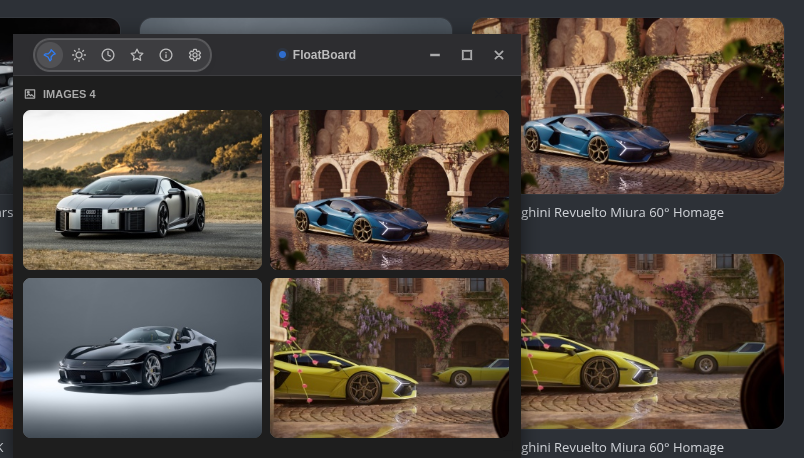Click the IMAGES 4 section label
The image size is (804, 458).
[69, 94]
